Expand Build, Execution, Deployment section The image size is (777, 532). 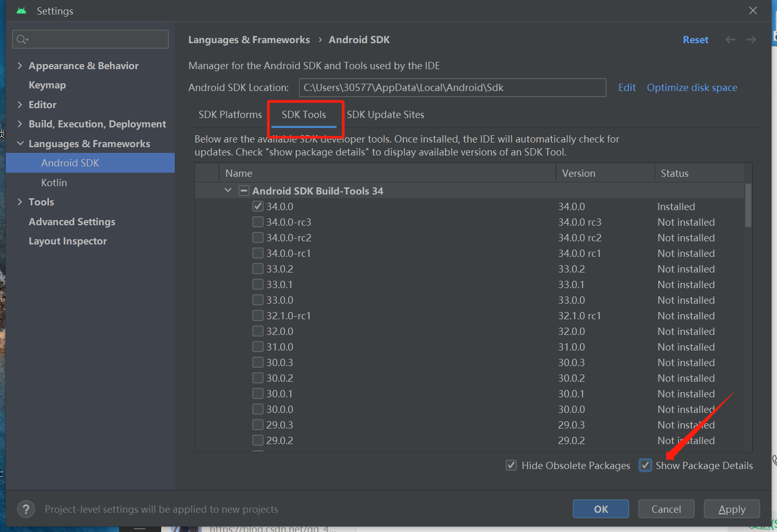click(x=20, y=124)
